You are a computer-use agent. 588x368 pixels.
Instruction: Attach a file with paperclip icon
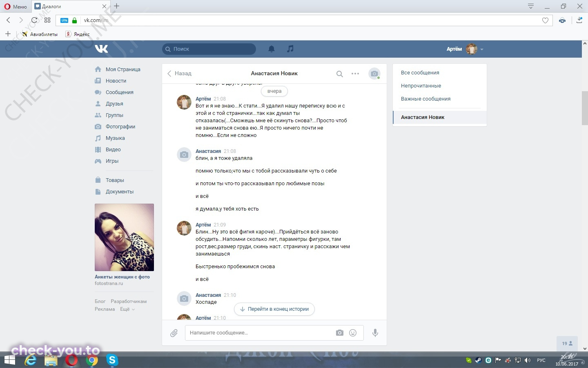[174, 333]
